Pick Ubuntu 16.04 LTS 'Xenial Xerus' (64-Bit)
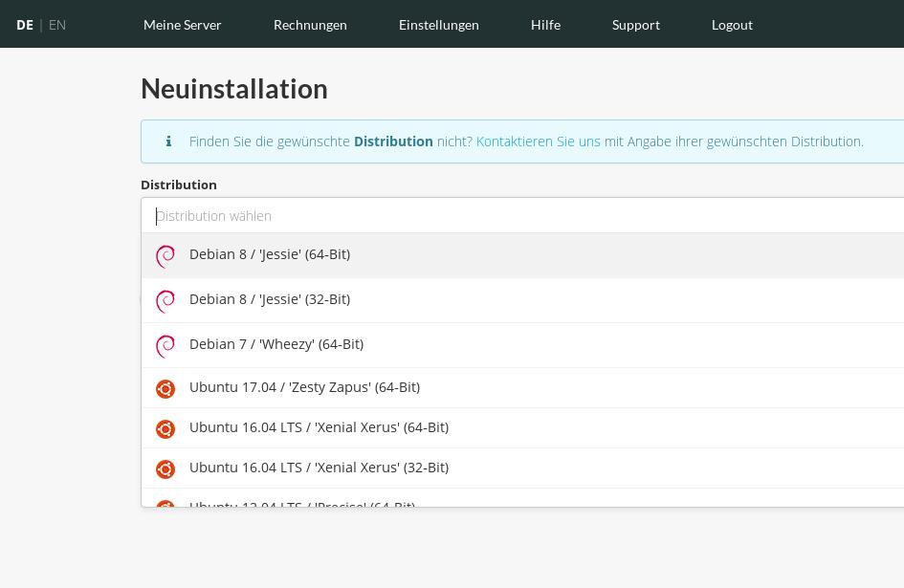This screenshot has width=904, height=588. pos(522,428)
